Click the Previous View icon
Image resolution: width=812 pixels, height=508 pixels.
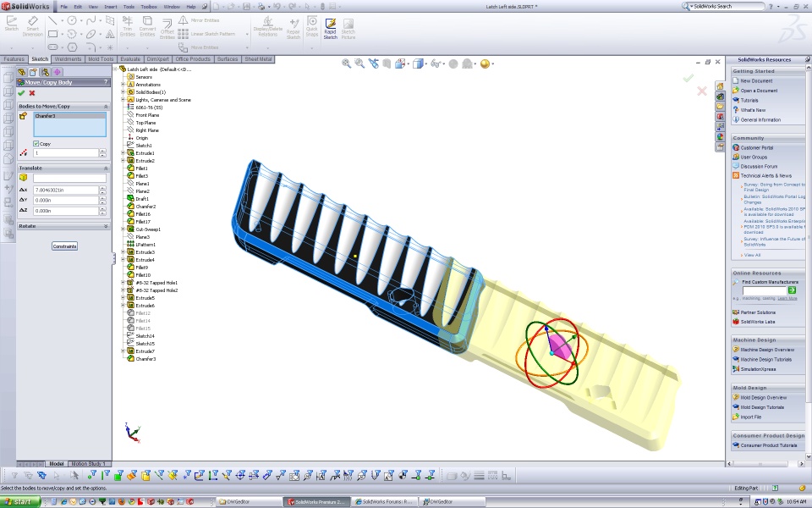pos(373,63)
